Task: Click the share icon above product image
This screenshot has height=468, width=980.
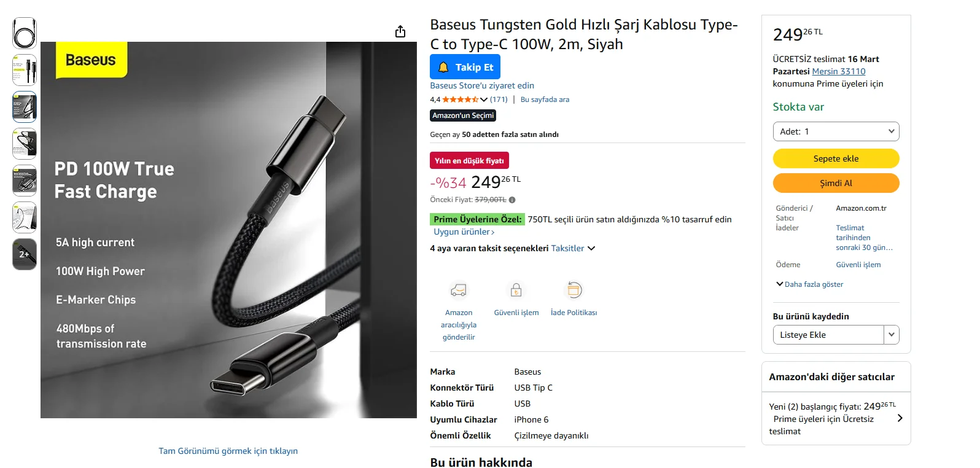Action: (x=400, y=31)
